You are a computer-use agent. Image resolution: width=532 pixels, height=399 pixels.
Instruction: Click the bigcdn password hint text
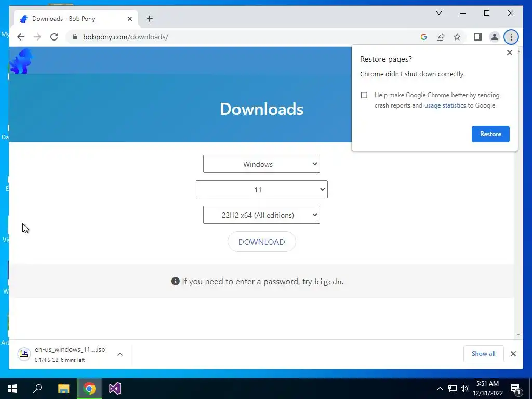pyautogui.click(x=328, y=282)
